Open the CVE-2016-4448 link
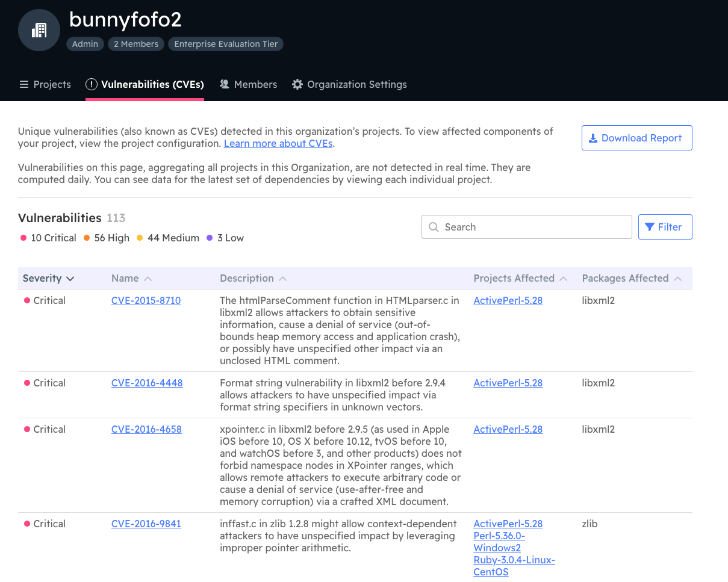Screen dimensions: 728x582 tap(147, 383)
